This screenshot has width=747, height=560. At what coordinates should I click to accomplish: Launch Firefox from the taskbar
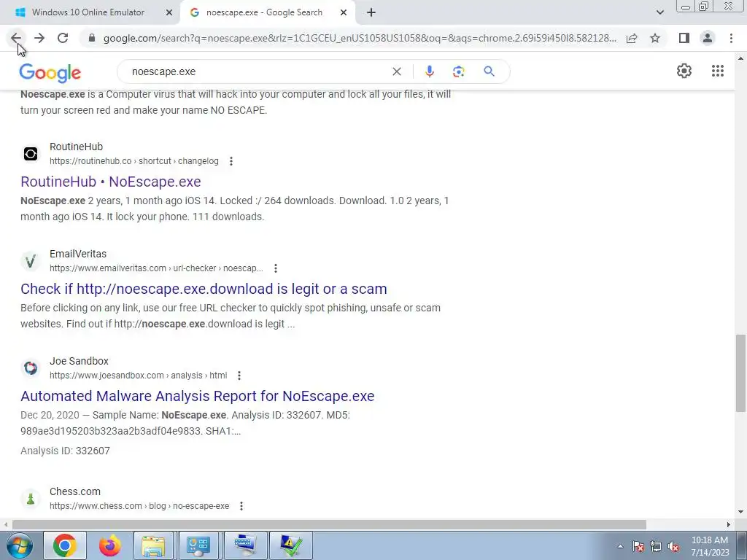(110, 545)
